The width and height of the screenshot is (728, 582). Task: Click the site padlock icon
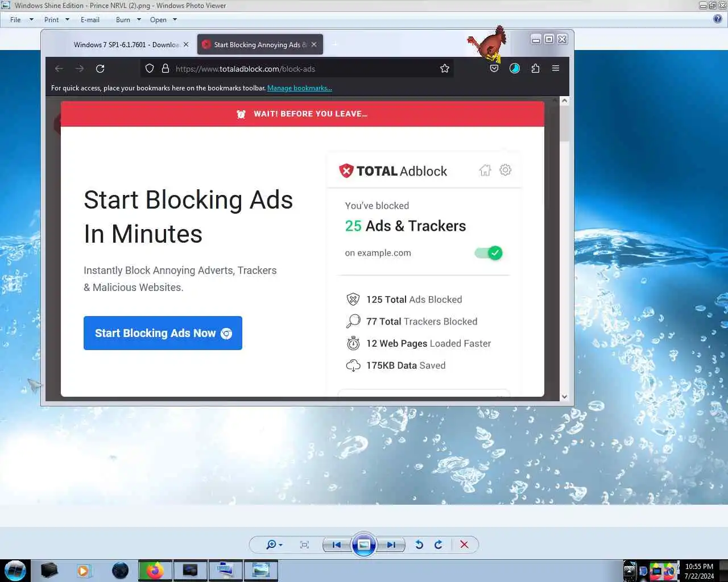(x=166, y=69)
